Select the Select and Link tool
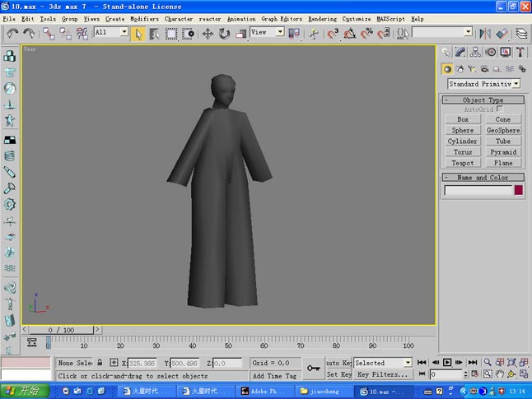 pyautogui.click(x=49, y=34)
